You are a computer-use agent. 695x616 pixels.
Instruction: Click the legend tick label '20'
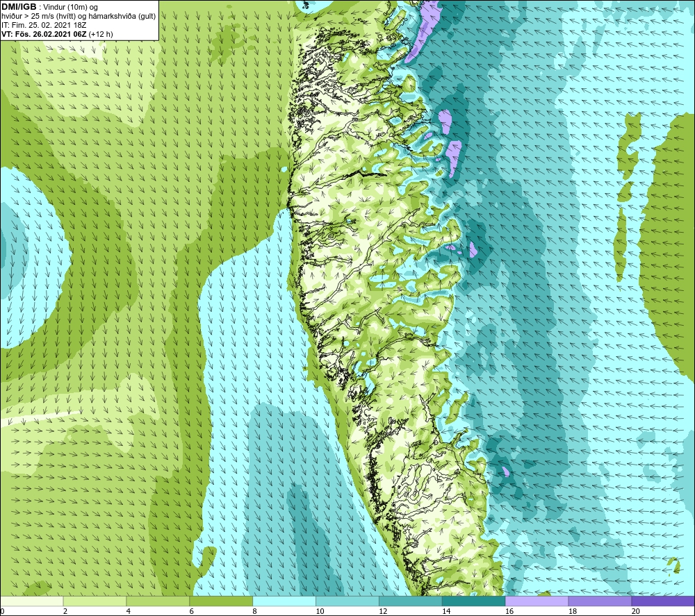(636, 611)
